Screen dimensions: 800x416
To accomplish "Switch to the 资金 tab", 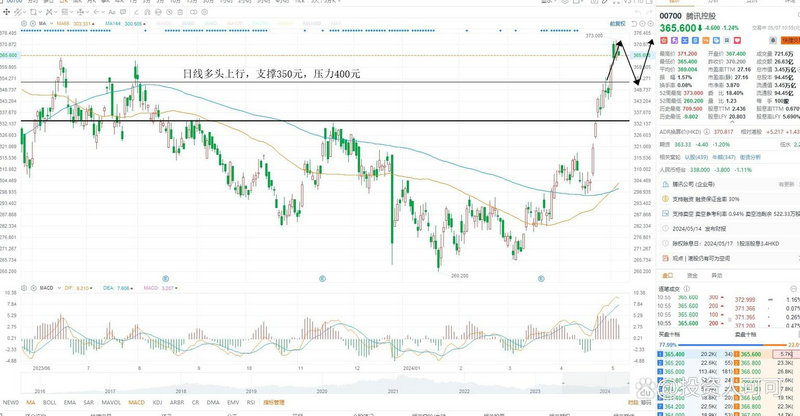I will pyautogui.click(x=691, y=273).
